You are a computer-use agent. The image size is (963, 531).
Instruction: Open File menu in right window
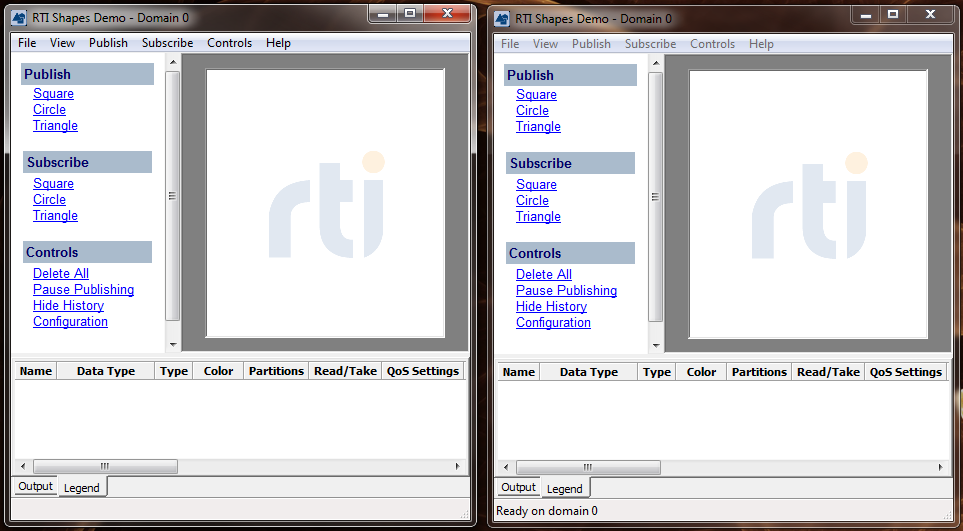click(x=510, y=44)
